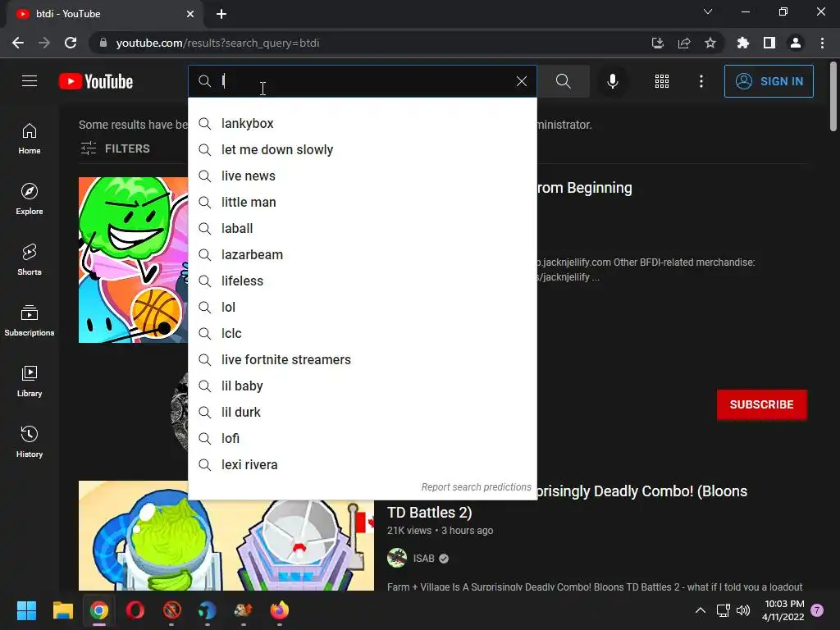The image size is (840, 630).
Task: Select suggestion 'lclc'
Action: coord(362,333)
